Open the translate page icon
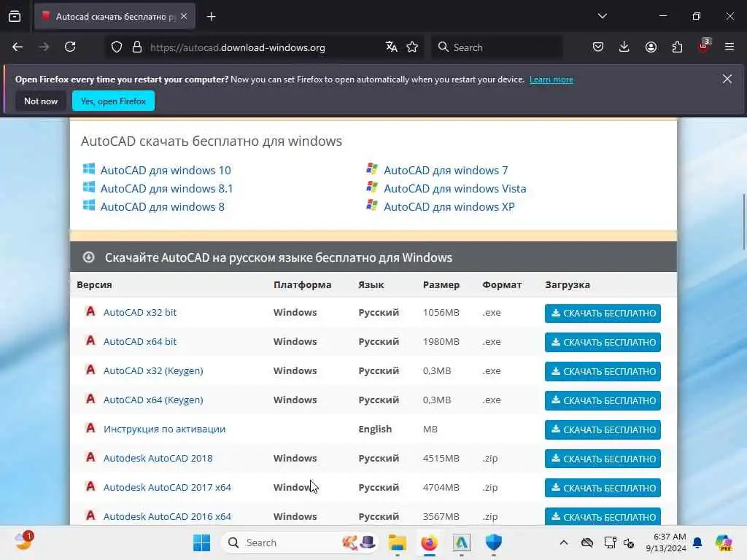 (x=392, y=47)
